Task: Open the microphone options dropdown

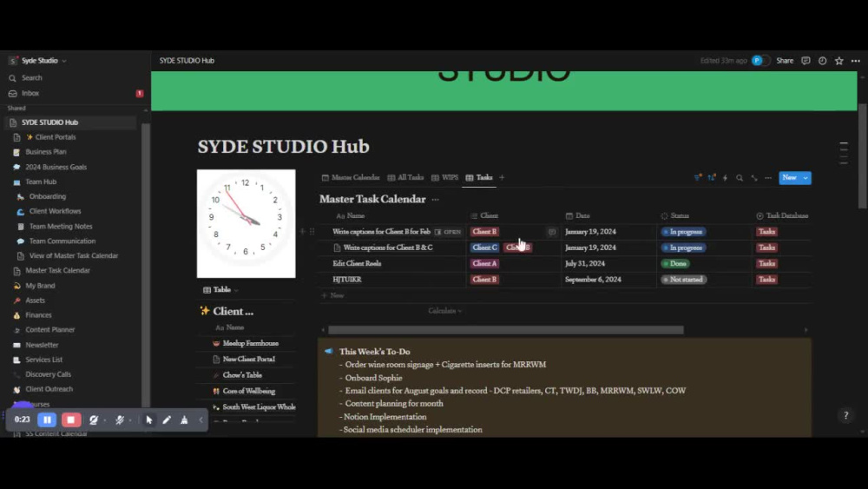Action: click(x=130, y=420)
